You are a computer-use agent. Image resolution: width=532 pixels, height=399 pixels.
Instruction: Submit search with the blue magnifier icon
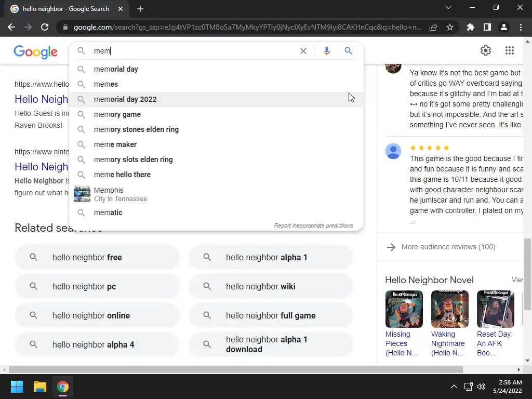pos(348,51)
